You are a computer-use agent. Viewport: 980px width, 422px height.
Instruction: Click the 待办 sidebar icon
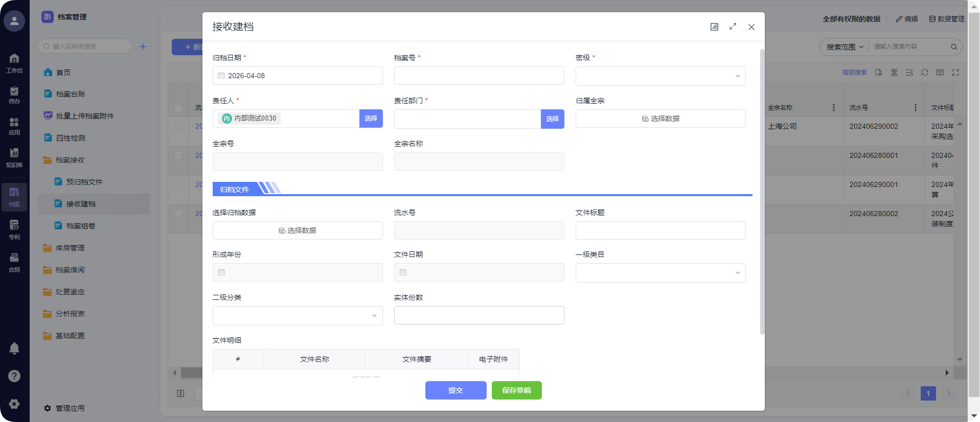coord(14,95)
